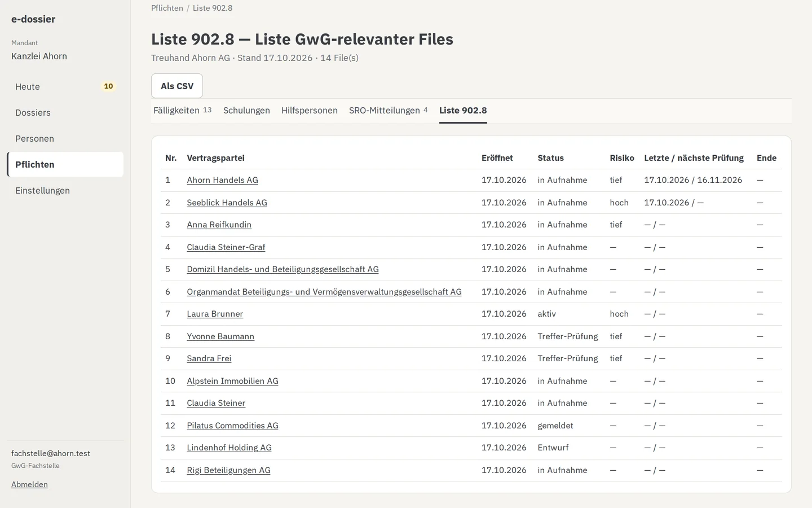Click the Mandant name Kanzlei Ahorn
Viewport: 812px width, 508px height.
(x=39, y=56)
